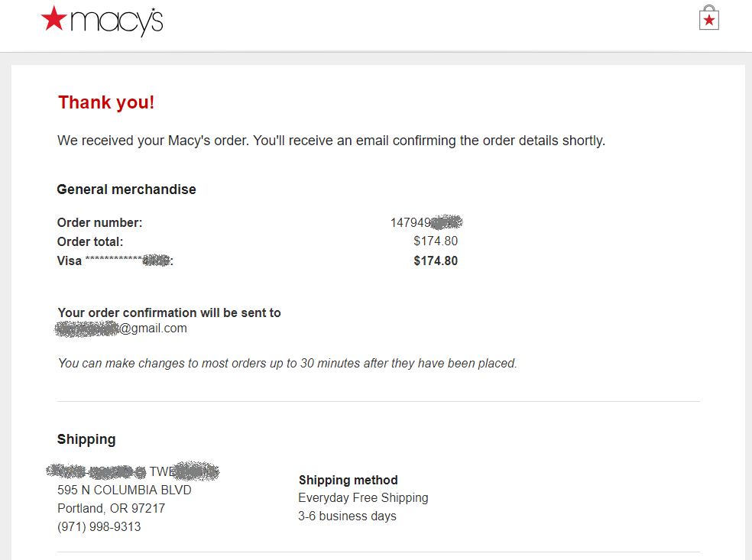The height and width of the screenshot is (560, 752).
Task: Open the shopping bag icon
Action: click(709, 18)
